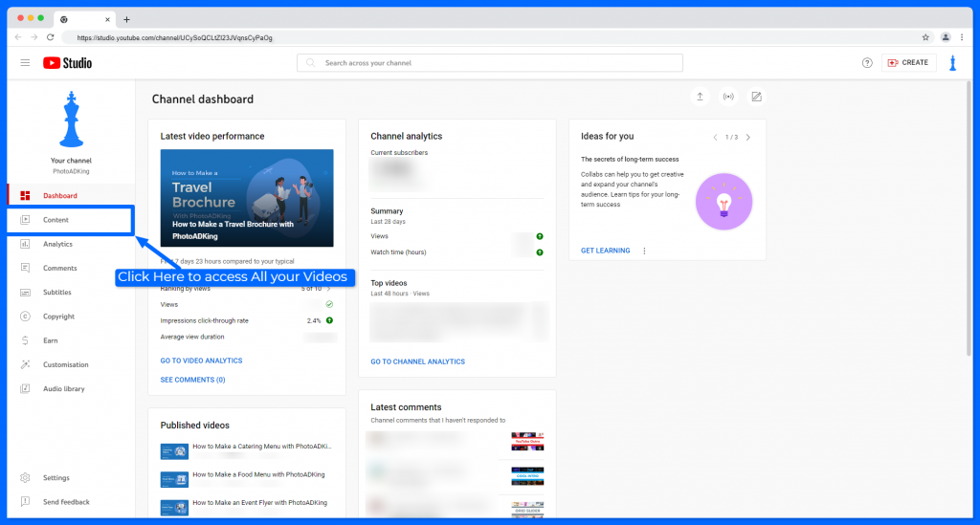
Task: Go to previous idea with left chevron
Action: [x=715, y=138]
